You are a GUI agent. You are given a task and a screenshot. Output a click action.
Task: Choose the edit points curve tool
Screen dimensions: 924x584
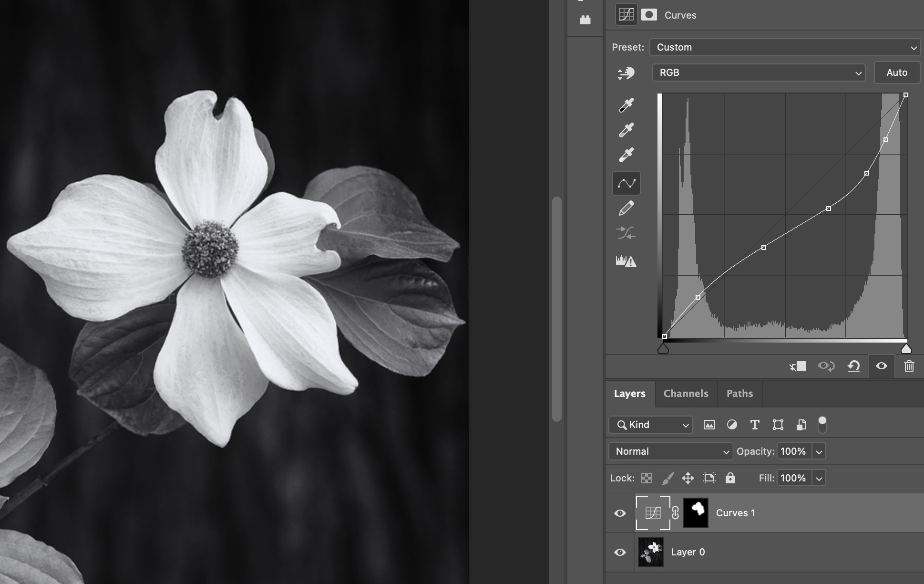click(x=626, y=183)
